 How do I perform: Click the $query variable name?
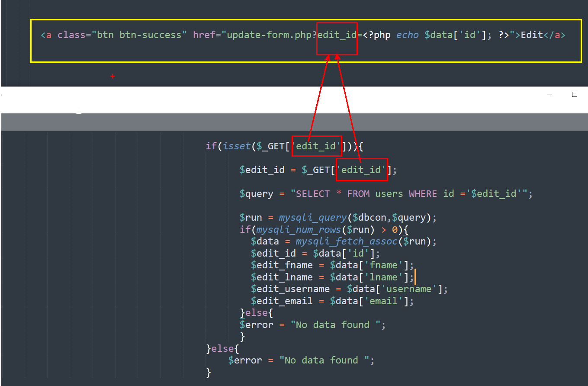pos(257,193)
